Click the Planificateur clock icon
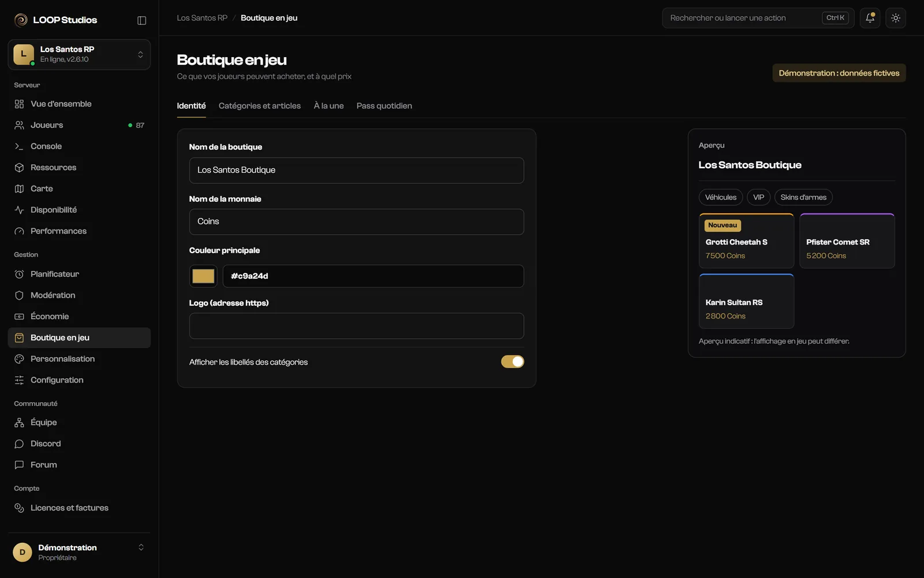The width and height of the screenshot is (924, 578). click(19, 274)
